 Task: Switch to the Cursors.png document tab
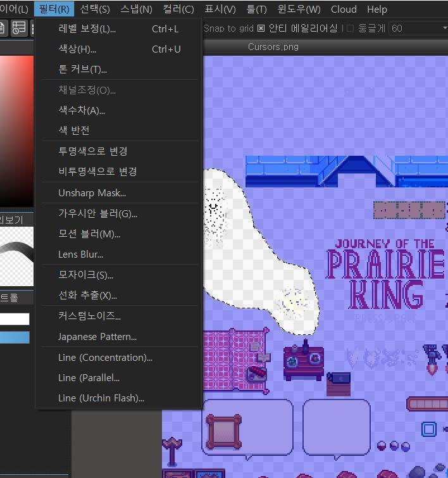(x=273, y=47)
